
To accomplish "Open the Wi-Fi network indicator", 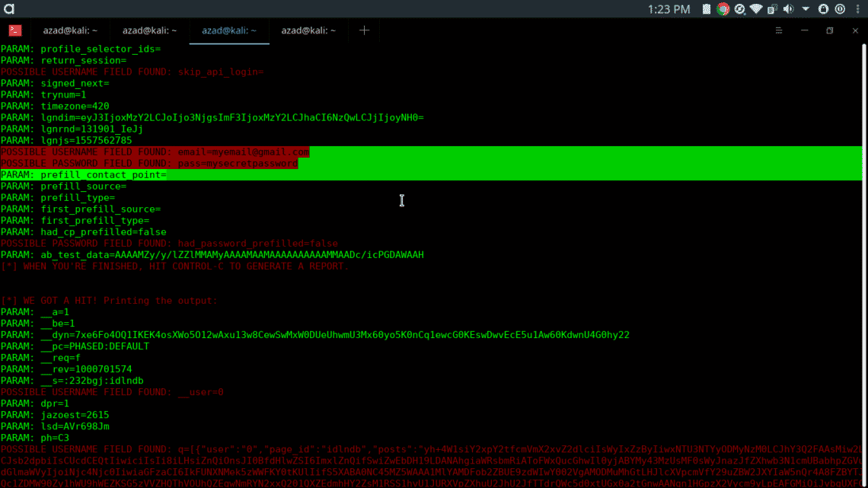I will click(x=755, y=9).
